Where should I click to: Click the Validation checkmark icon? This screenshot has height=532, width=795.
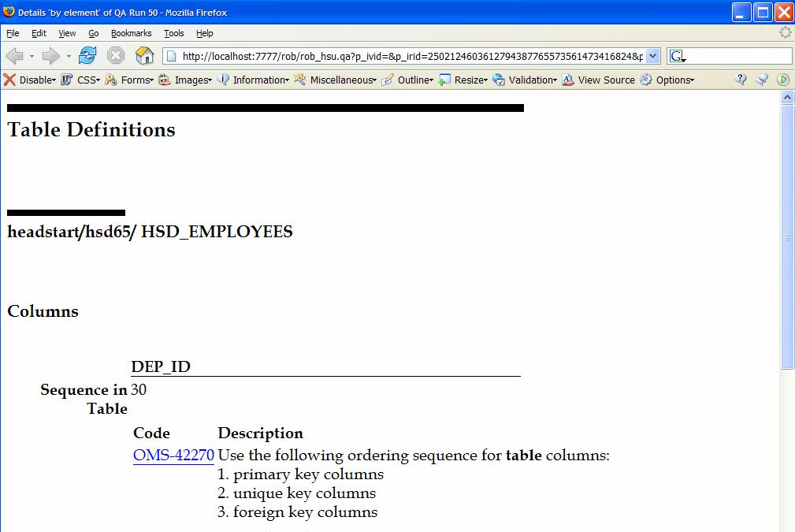tap(499, 80)
